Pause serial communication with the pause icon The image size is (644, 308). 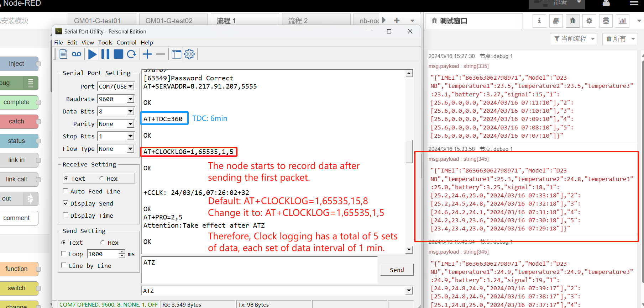click(105, 54)
